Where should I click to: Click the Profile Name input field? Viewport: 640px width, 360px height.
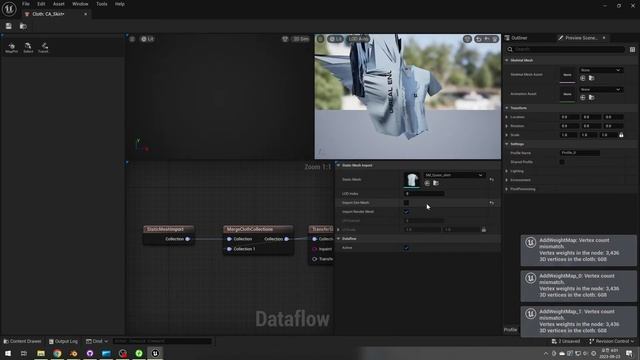pyautogui.click(x=580, y=153)
